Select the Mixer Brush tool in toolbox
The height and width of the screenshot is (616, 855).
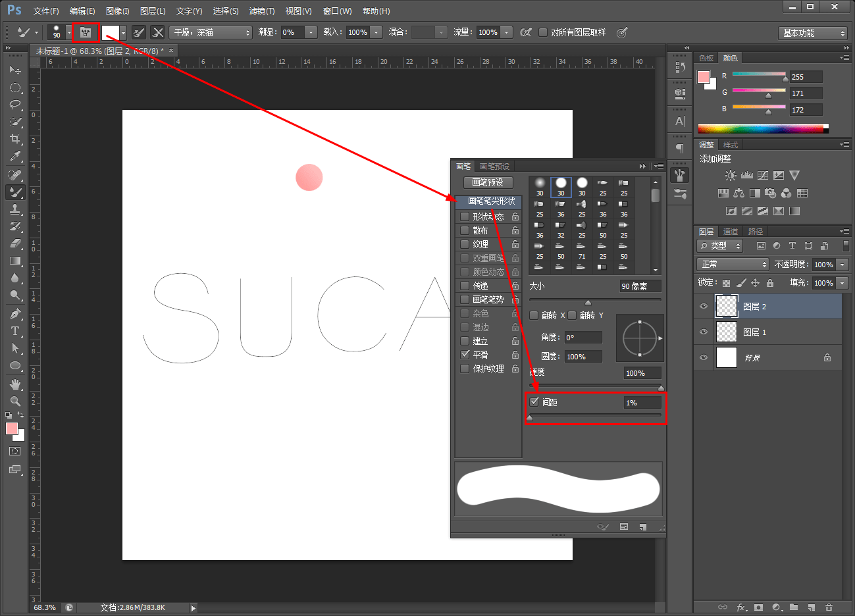click(x=15, y=192)
